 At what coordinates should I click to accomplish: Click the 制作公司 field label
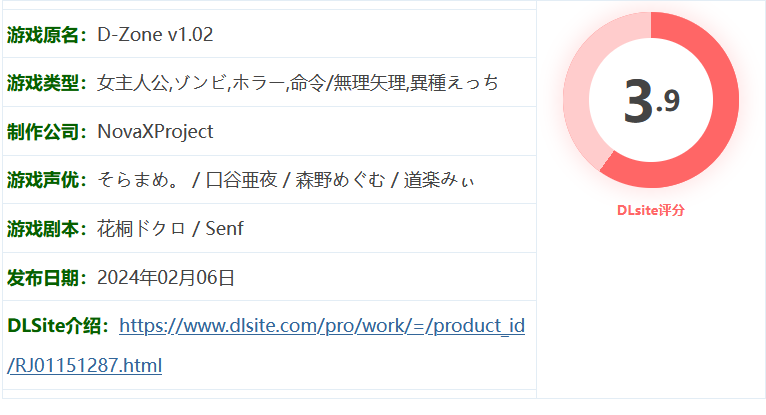47,132
